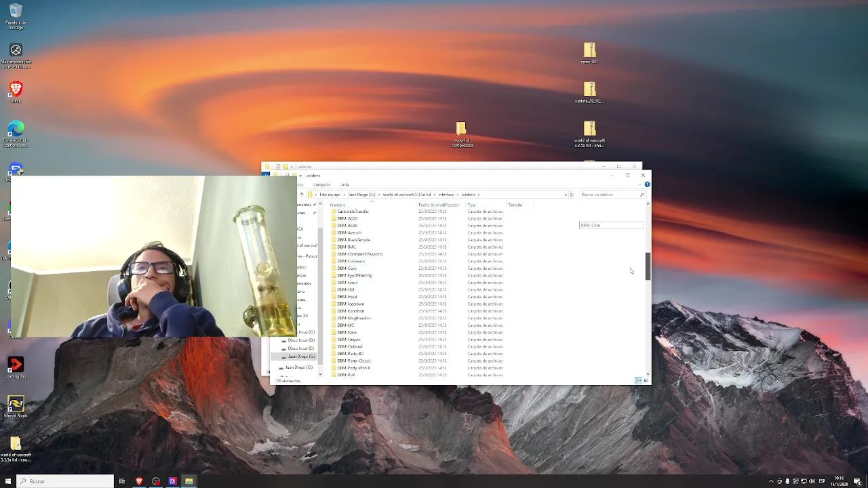Select the DBM-Core folder in list
The image size is (868, 488).
[347, 268]
